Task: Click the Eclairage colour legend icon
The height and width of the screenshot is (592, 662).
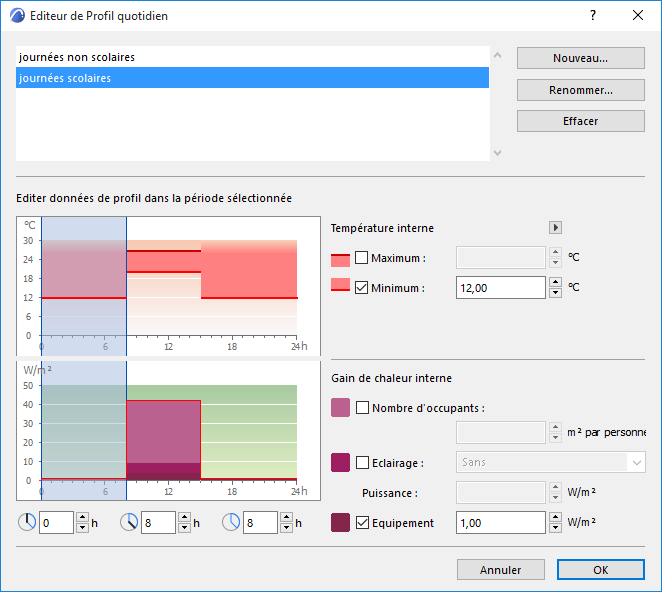Action: [x=340, y=462]
